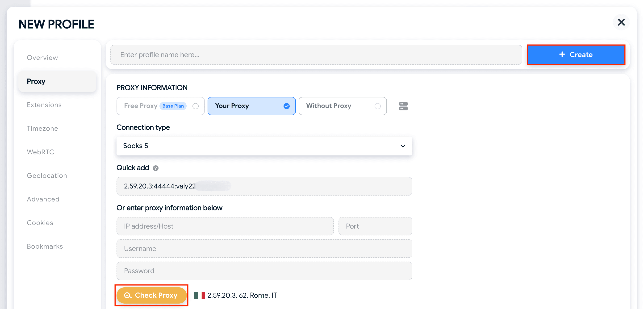
Task: Click the X icon to close New Profile
Action: [622, 22]
